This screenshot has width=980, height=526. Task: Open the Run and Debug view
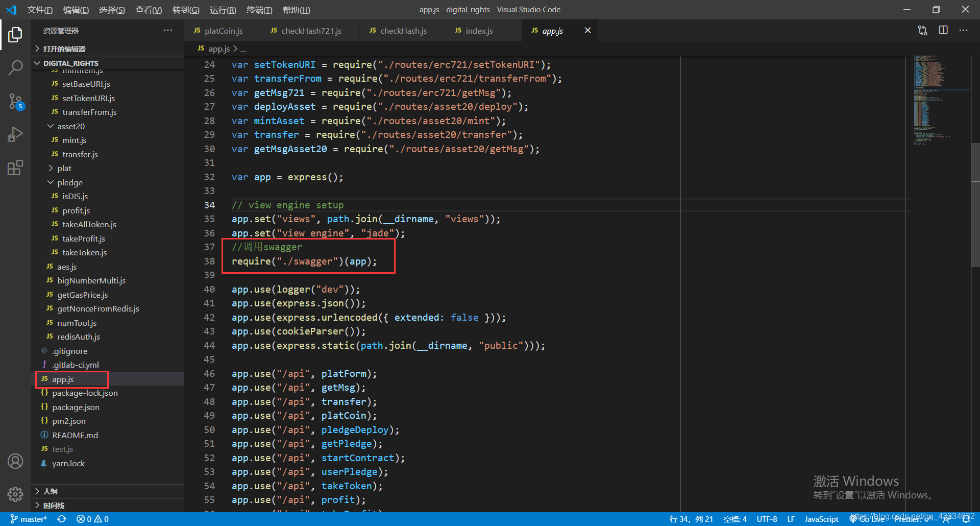coord(15,134)
